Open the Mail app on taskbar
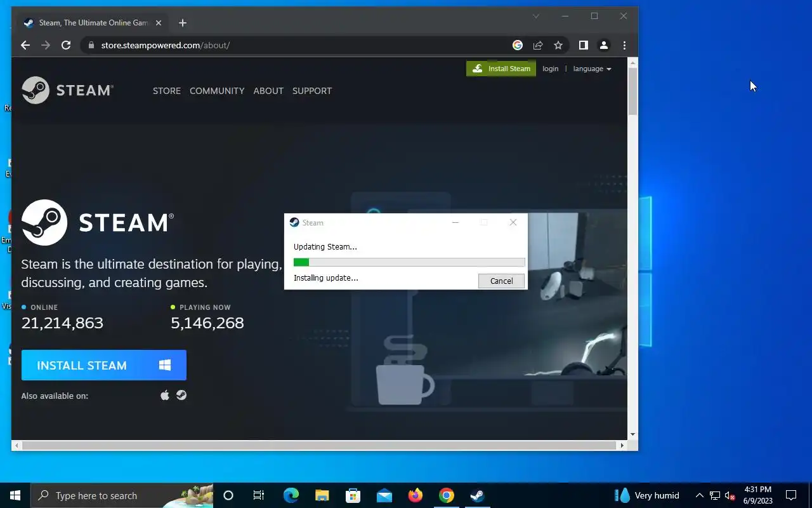This screenshot has width=812, height=508. point(384,495)
